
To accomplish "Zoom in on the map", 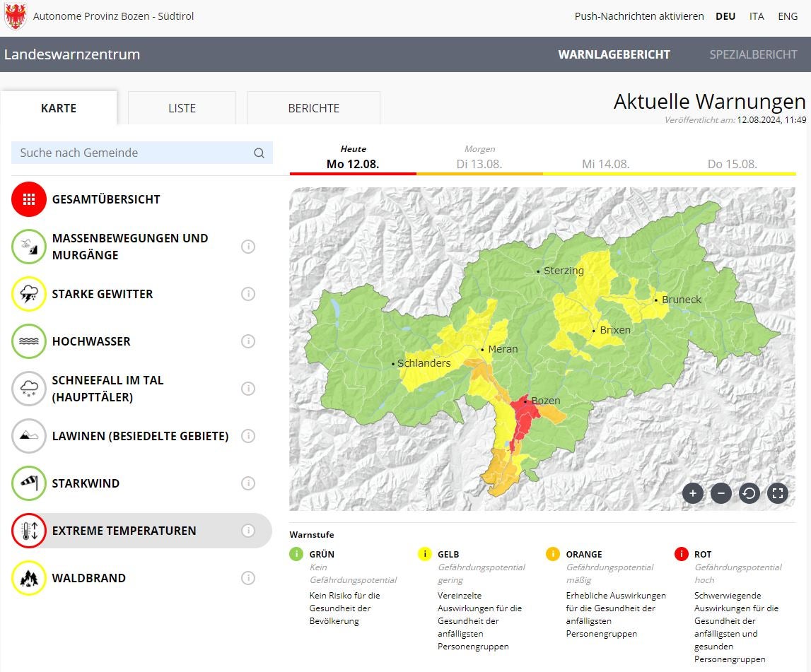I will pyautogui.click(x=693, y=493).
